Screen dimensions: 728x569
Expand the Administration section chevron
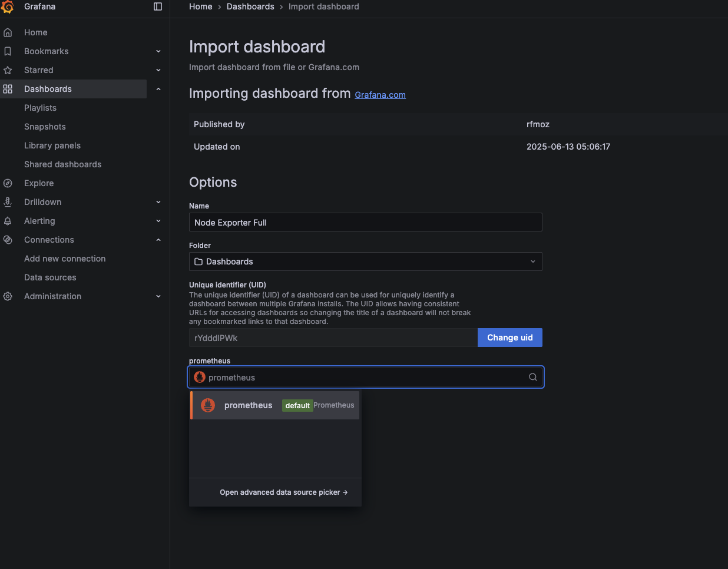tap(158, 296)
